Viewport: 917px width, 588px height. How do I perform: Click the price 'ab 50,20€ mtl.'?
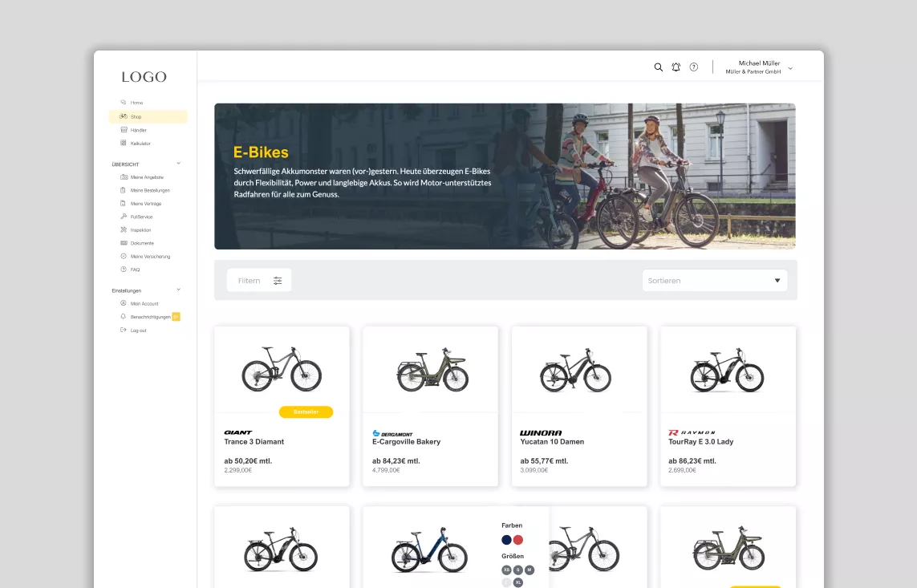[x=248, y=461]
